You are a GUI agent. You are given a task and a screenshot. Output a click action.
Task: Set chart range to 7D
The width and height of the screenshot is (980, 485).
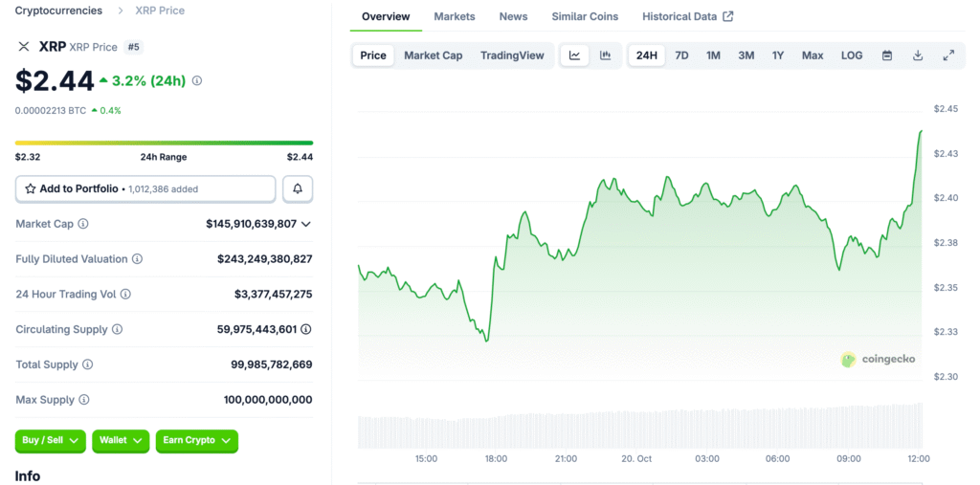point(681,55)
